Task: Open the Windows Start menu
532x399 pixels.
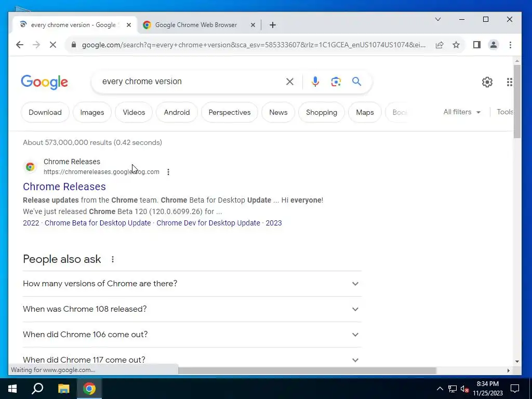Action: (x=12, y=389)
